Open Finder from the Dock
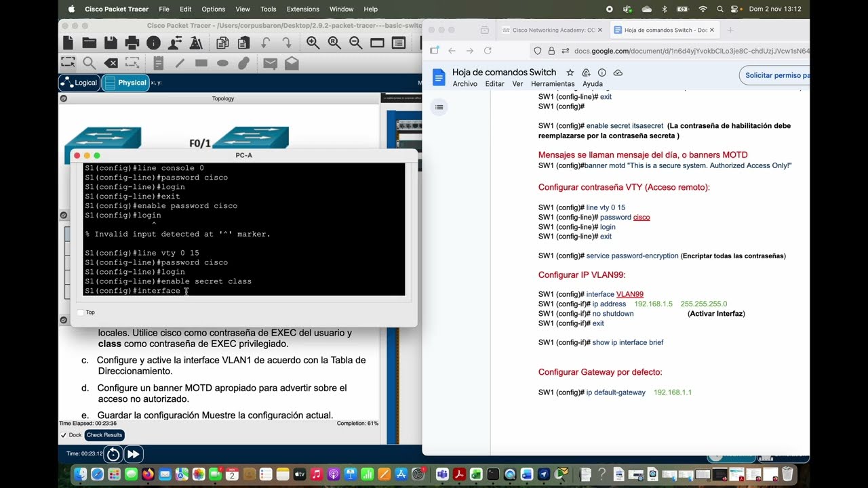Viewport: 868px width, 488px height. [80, 474]
